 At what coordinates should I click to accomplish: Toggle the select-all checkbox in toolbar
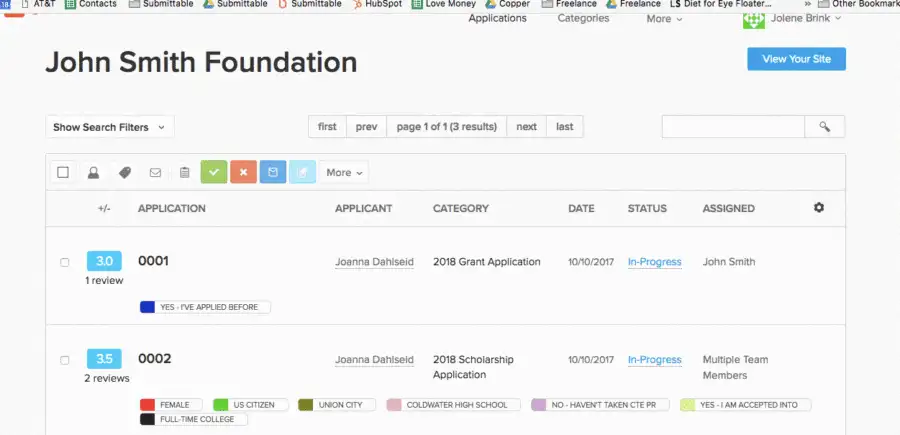coord(63,173)
